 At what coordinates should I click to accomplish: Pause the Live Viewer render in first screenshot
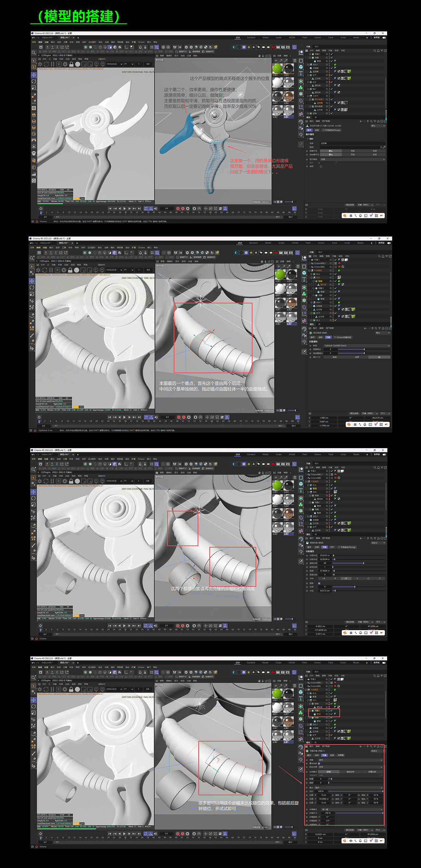tap(52, 64)
